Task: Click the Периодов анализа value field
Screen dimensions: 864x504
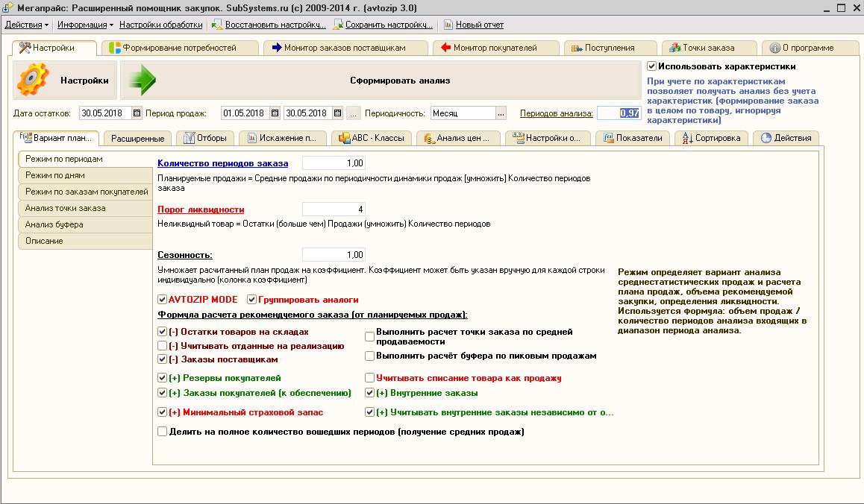Action: (x=618, y=113)
